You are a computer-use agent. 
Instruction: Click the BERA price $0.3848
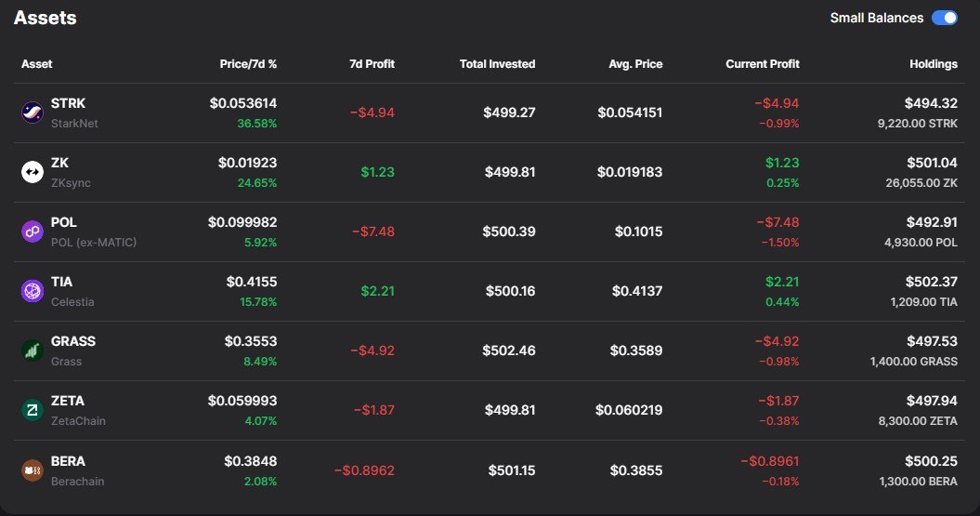click(x=251, y=461)
